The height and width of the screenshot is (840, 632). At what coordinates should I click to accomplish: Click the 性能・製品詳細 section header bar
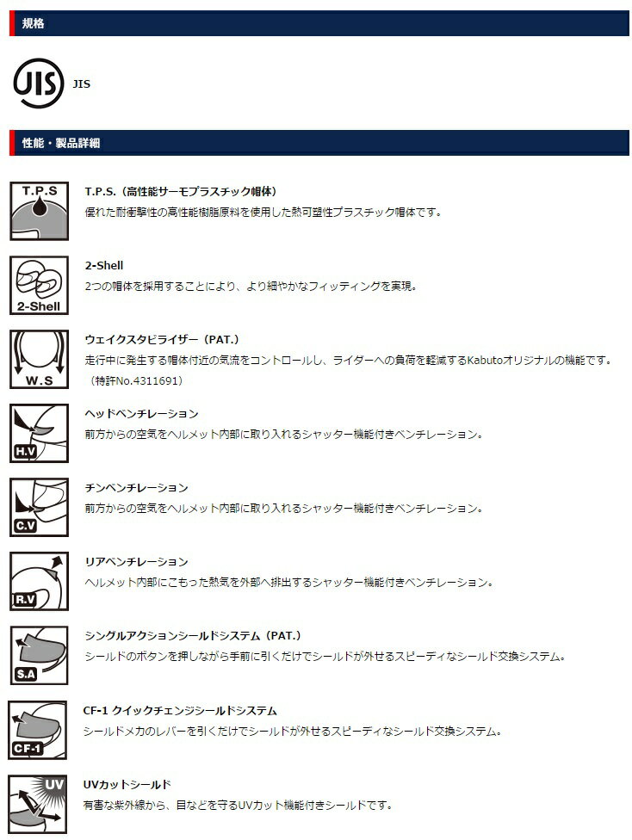319,143
